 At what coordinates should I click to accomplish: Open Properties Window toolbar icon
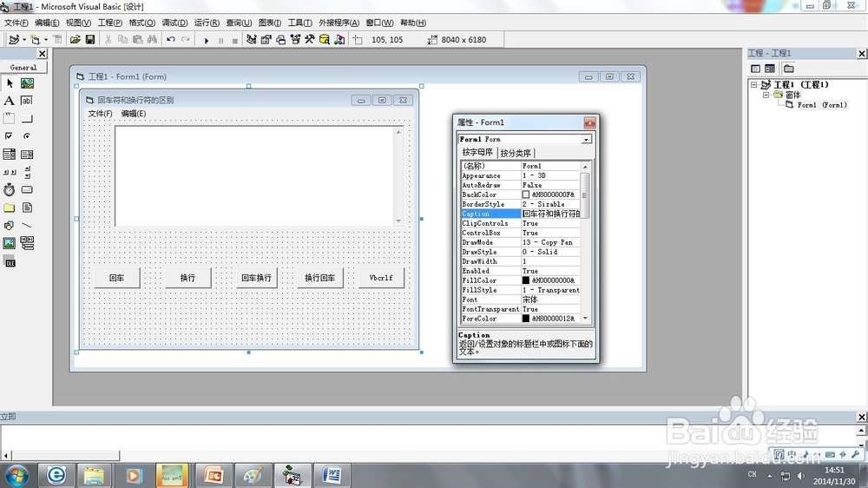pyautogui.click(x=266, y=39)
